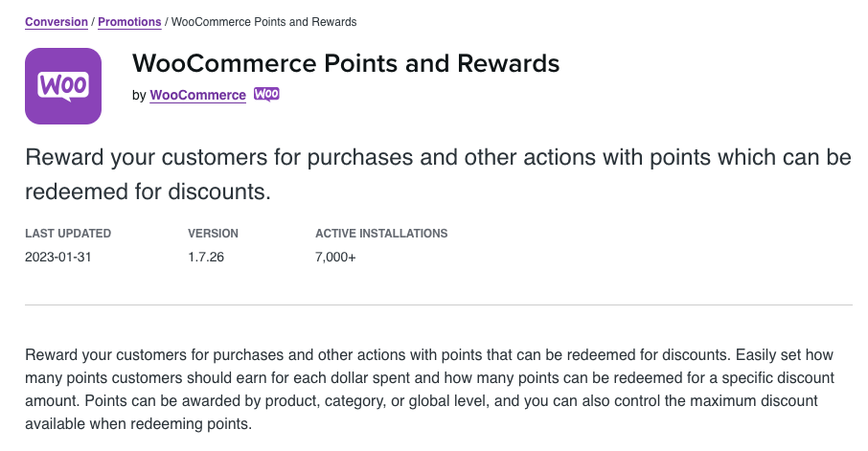Go to the Promotions breadcrumb link
Image resolution: width=868 pixels, height=451 pixels.
coord(129,22)
